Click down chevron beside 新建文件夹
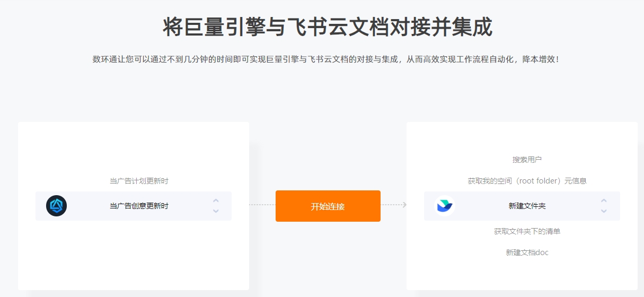644x297 pixels. [x=604, y=211]
